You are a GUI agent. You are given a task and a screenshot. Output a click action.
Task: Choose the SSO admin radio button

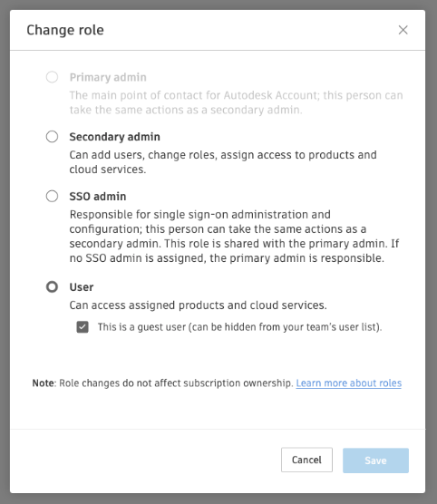[x=52, y=196]
